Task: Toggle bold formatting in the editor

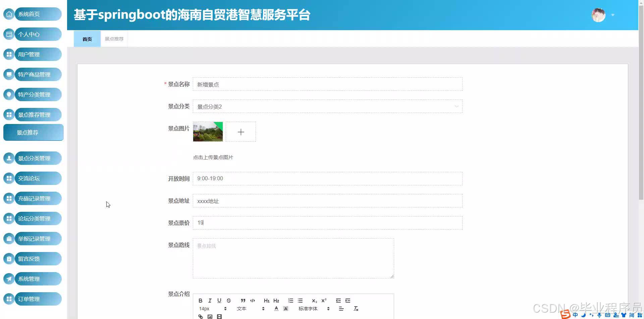Action: [x=201, y=301]
